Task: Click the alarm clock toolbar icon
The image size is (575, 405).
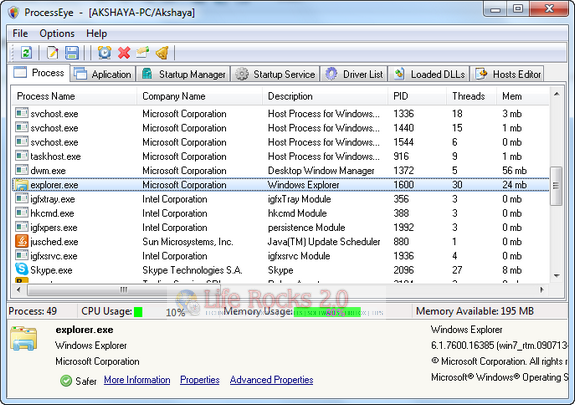Action: click(x=105, y=53)
